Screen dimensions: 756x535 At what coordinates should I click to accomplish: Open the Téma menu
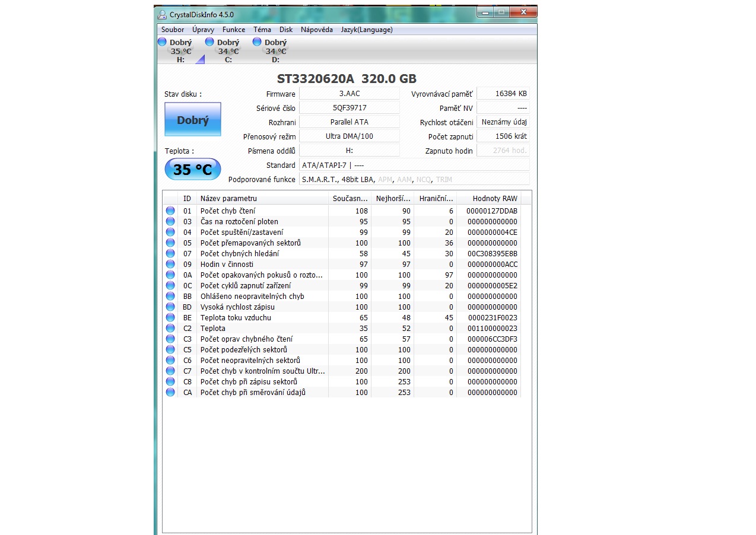coord(262,30)
